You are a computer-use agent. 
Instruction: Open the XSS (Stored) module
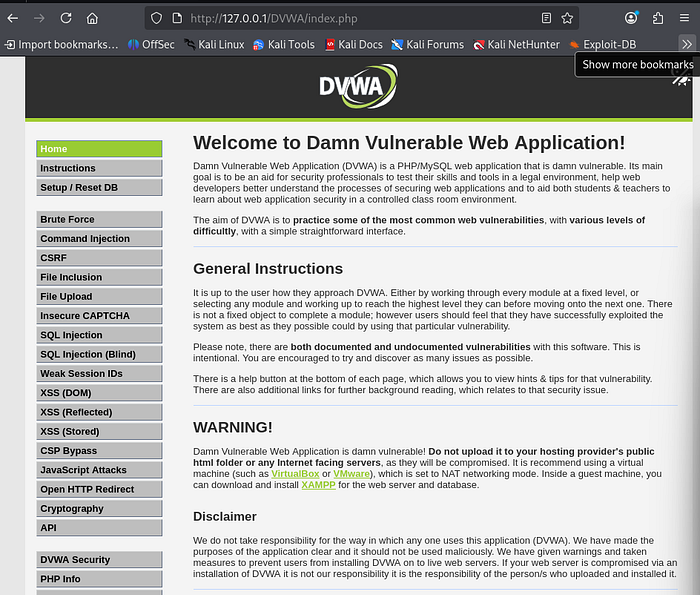coord(99,431)
